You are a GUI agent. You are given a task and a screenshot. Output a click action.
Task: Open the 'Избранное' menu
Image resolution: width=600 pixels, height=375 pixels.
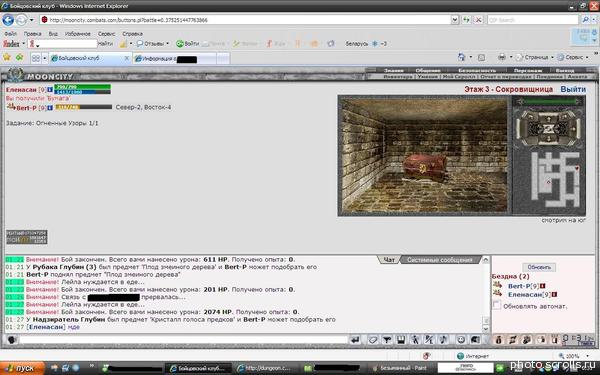pos(78,34)
